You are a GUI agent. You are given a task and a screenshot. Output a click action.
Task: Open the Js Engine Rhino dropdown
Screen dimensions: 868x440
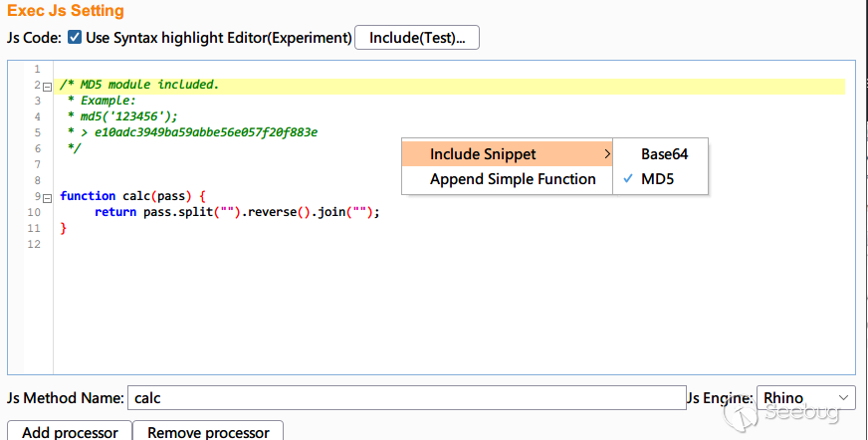coord(805,398)
